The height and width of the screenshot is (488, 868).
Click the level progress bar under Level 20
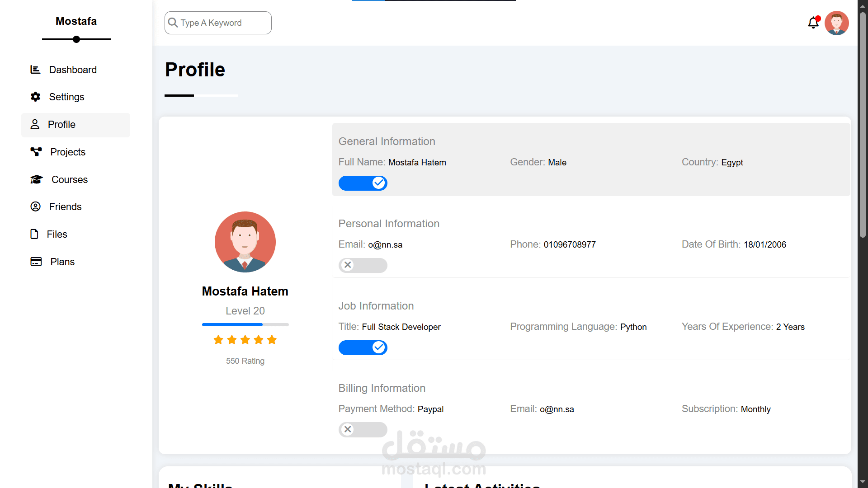[245, 324]
